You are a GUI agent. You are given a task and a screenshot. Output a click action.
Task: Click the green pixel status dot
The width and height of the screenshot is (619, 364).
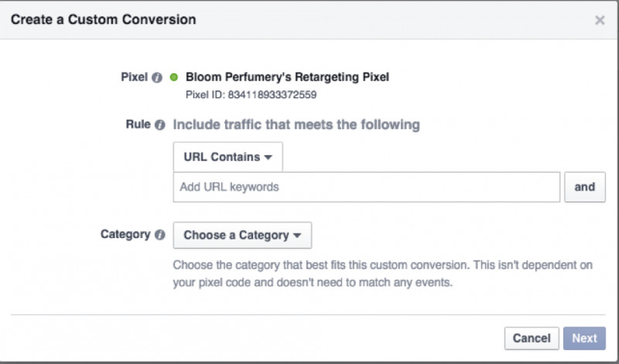pyautogui.click(x=173, y=77)
